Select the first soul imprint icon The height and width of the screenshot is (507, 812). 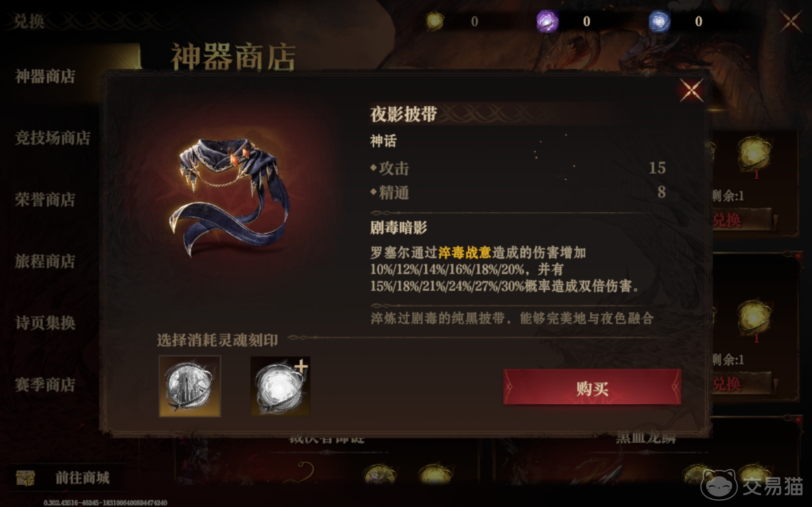pos(190,386)
